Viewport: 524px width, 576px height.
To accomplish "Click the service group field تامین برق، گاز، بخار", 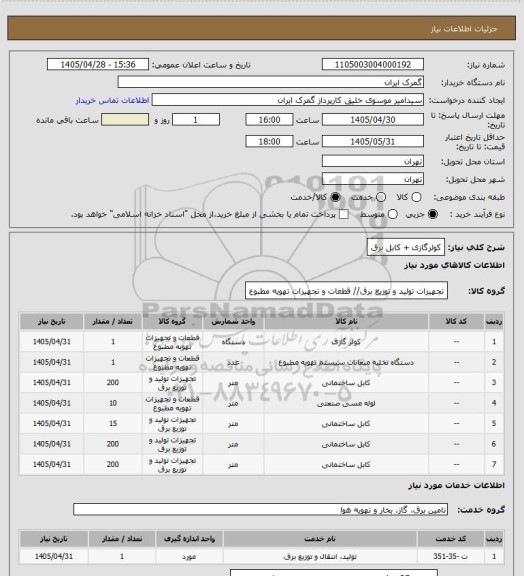I will pos(260,510).
